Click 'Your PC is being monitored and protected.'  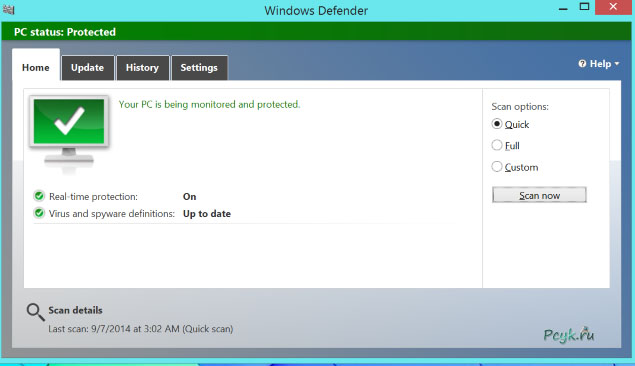click(x=209, y=104)
